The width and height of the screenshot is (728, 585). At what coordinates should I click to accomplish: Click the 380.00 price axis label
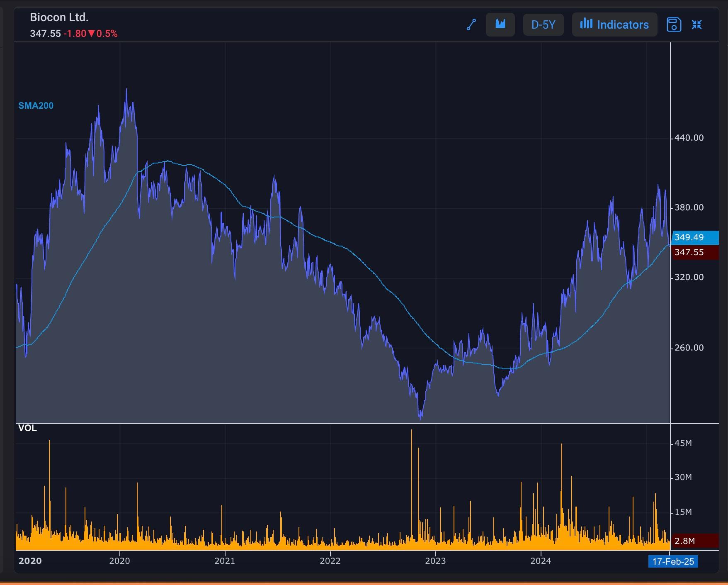coord(689,207)
